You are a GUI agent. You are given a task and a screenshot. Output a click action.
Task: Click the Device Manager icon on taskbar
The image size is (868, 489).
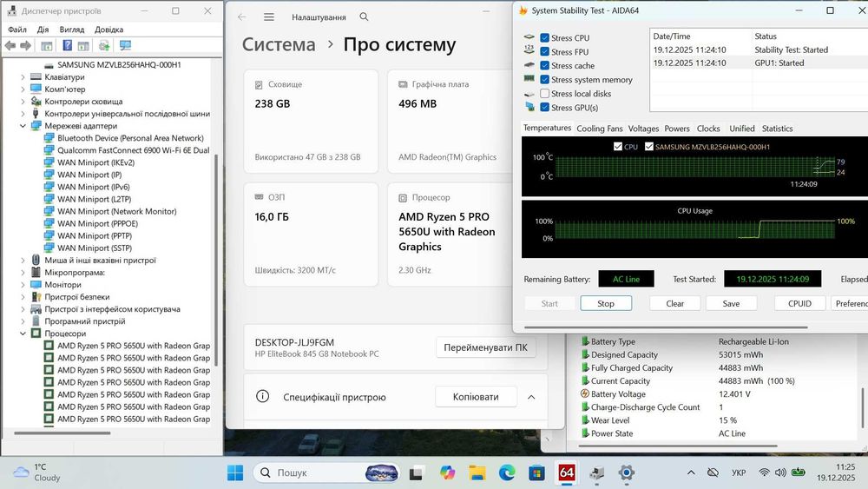tap(597, 472)
